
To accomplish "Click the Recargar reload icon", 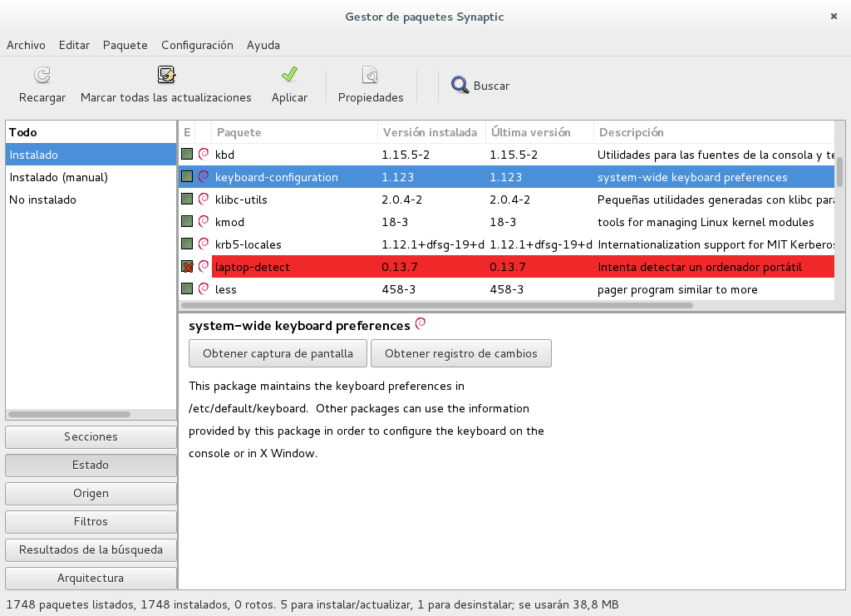I will (42, 75).
